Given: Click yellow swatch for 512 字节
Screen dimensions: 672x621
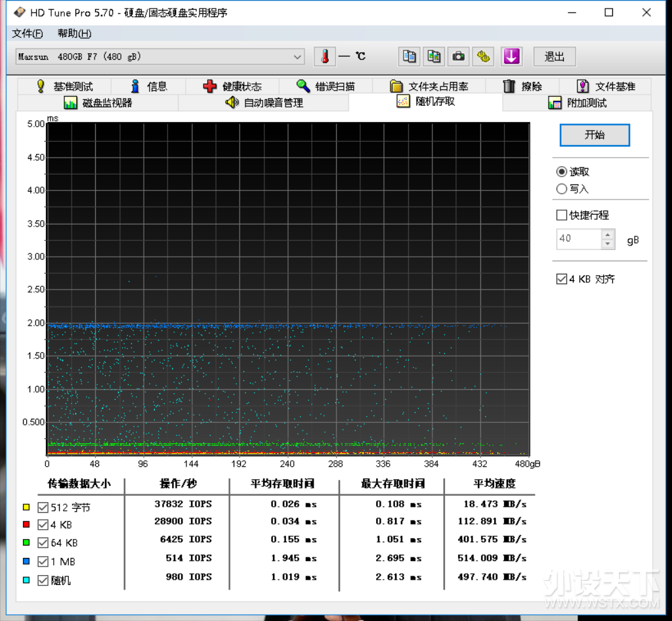Looking at the screenshot, I should click(x=26, y=507).
